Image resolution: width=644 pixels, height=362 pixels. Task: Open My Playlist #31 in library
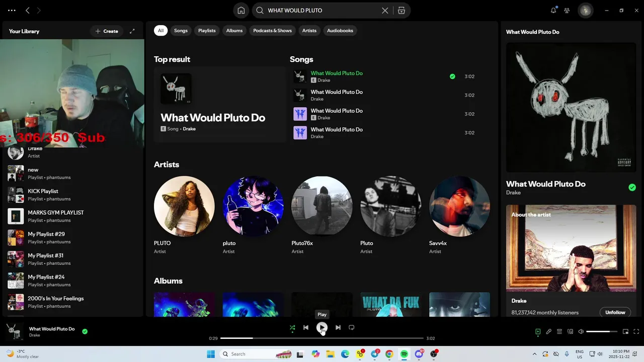73,259
